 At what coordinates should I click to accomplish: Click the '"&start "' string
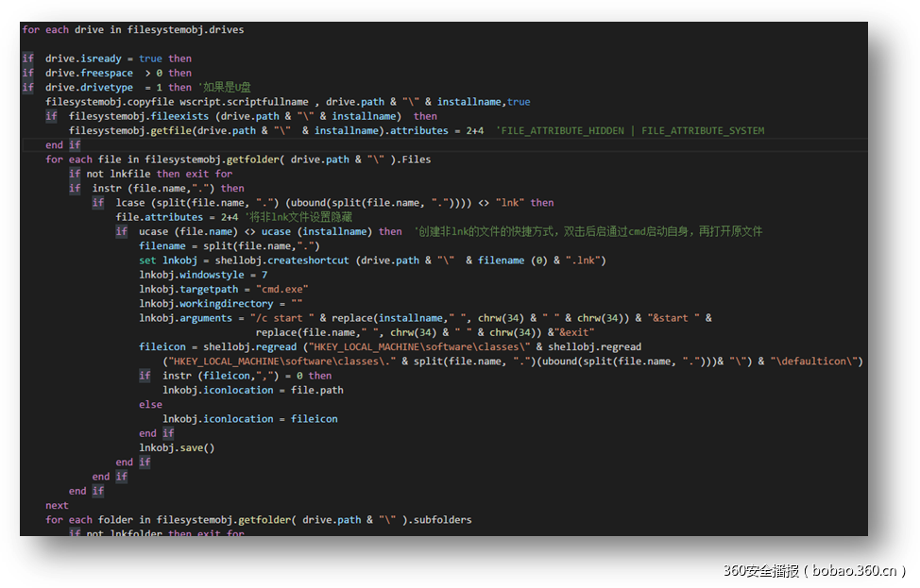673,318
